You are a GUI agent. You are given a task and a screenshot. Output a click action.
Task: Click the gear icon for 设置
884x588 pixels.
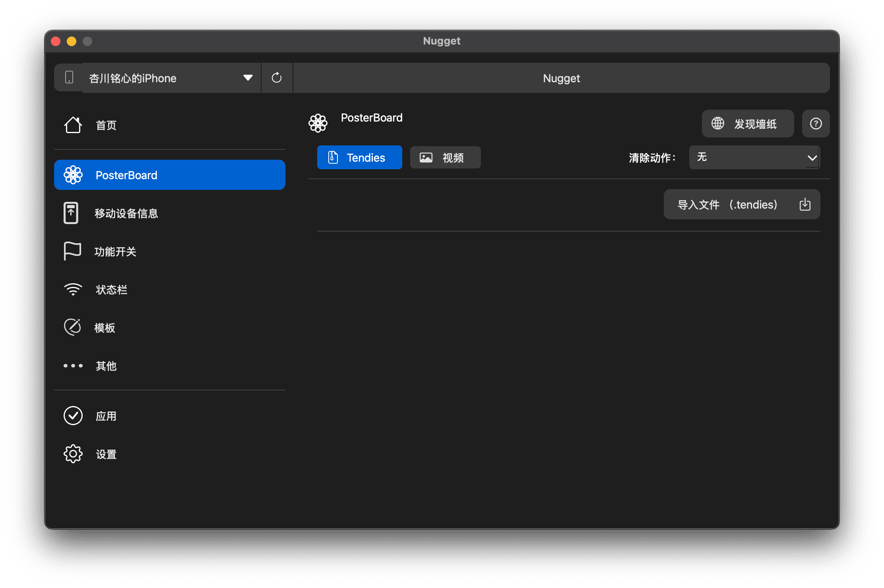click(x=73, y=454)
